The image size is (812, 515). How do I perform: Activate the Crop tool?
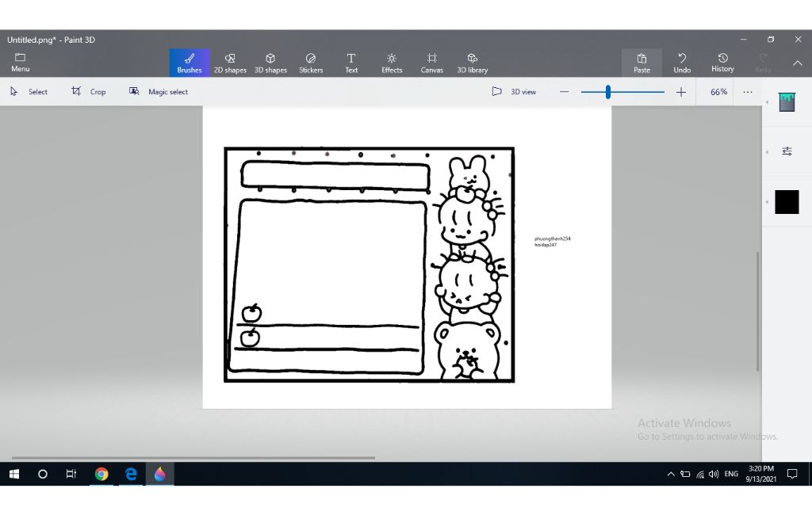pyautogui.click(x=89, y=92)
